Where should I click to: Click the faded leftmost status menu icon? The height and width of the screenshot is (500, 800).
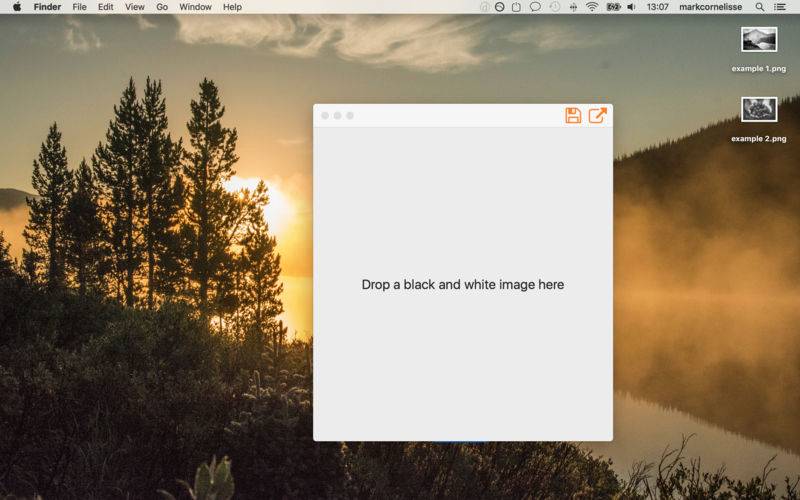point(485,7)
